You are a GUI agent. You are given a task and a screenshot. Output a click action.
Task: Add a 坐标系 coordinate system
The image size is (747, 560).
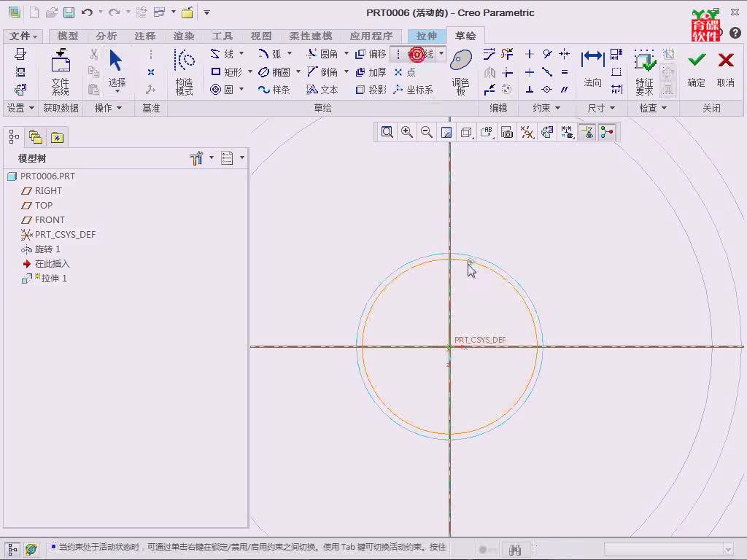pyautogui.click(x=413, y=90)
